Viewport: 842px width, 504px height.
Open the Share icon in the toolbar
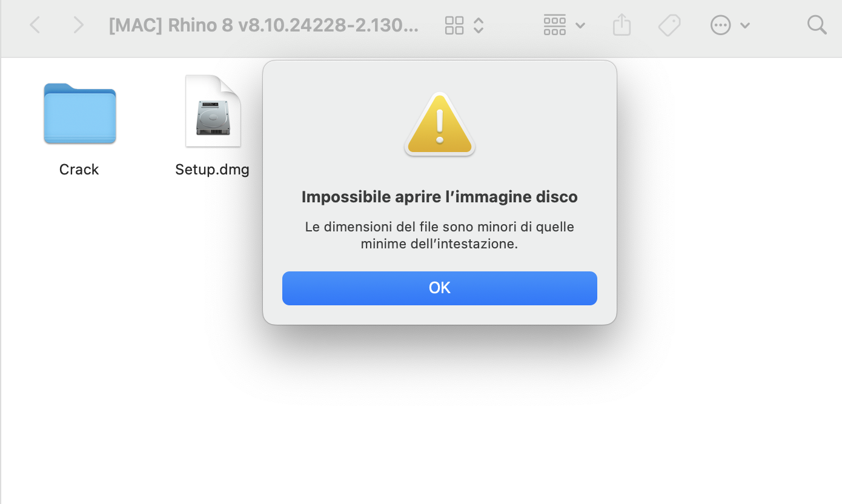(x=622, y=25)
